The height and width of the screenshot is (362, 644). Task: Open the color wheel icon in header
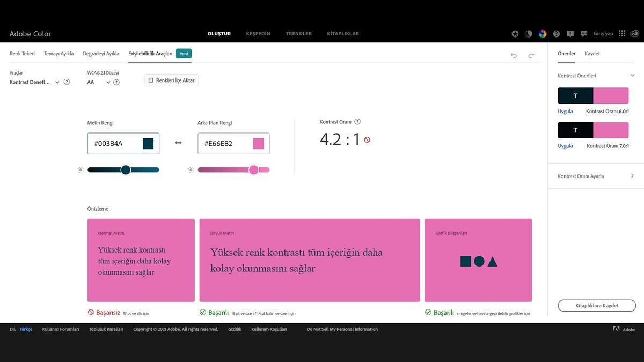click(543, 34)
